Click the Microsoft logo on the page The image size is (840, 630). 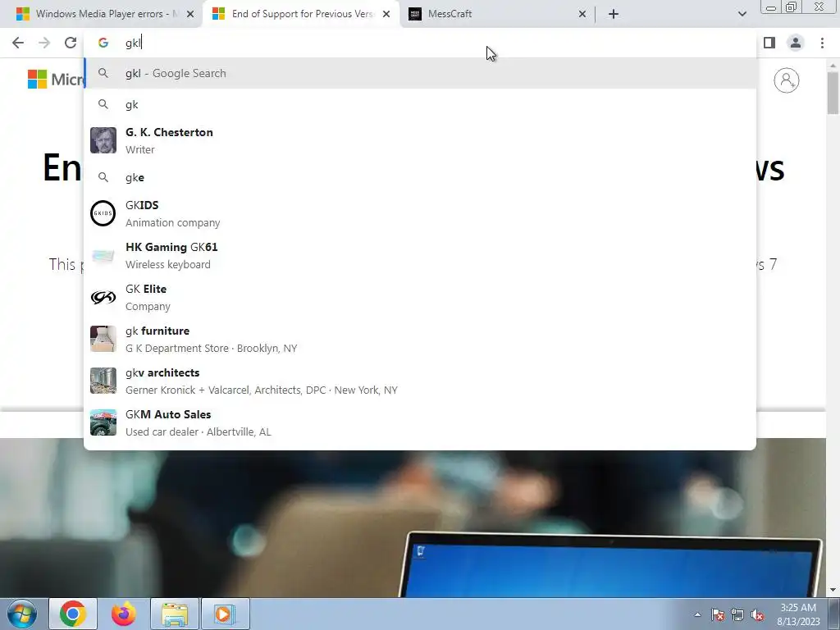coord(56,80)
